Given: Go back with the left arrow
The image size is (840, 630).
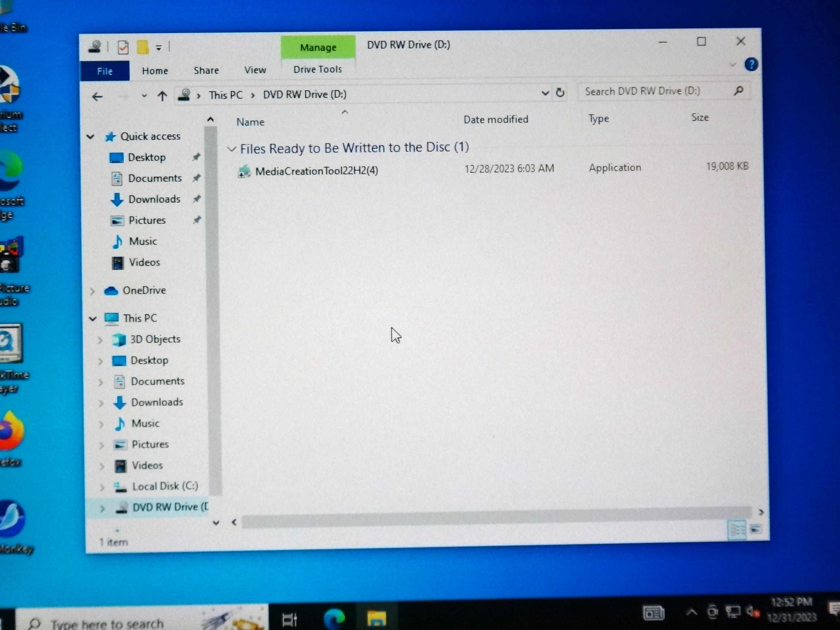Looking at the screenshot, I should [97, 97].
